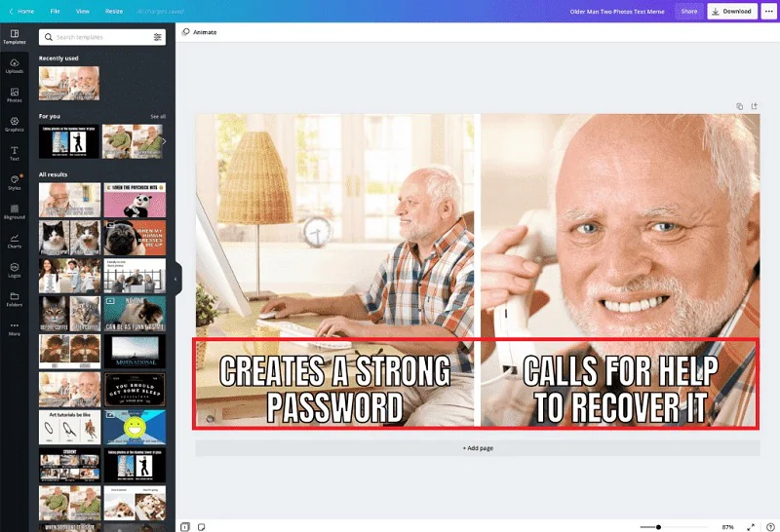Select the smiley face blue template
Image resolution: width=780 pixels, height=532 pixels.
click(x=135, y=427)
